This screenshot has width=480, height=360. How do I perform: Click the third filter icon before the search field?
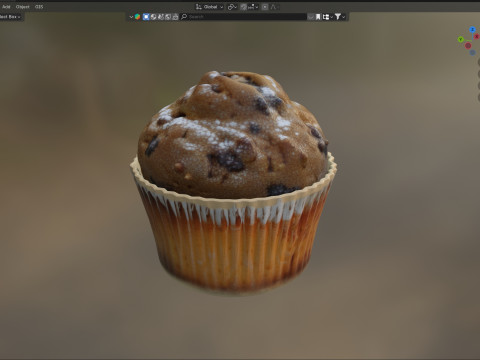pos(160,17)
